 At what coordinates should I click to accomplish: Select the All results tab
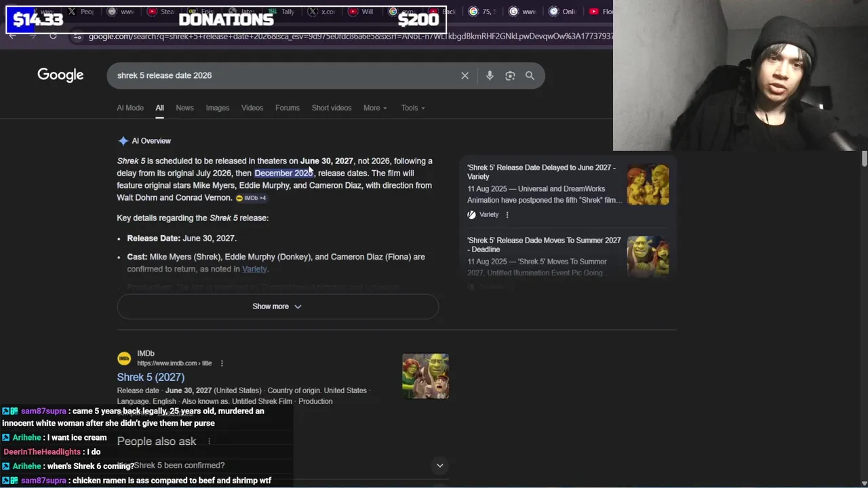pos(159,108)
